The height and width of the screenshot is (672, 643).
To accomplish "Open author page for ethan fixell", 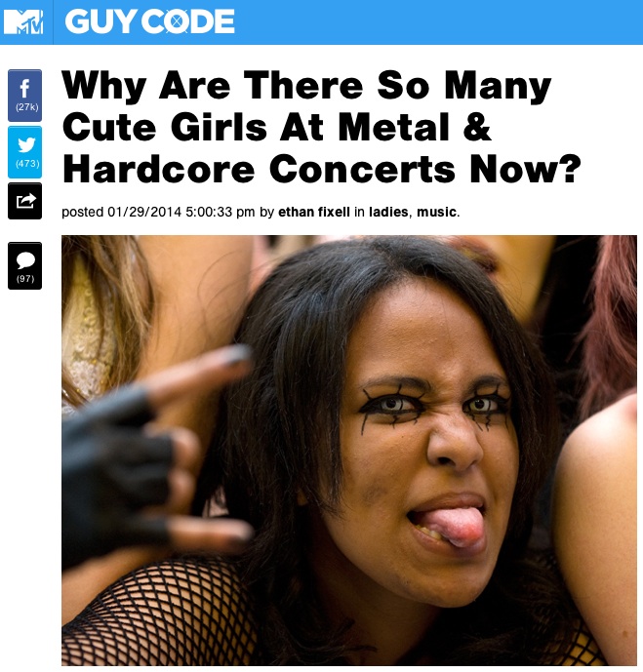I will (x=314, y=212).
